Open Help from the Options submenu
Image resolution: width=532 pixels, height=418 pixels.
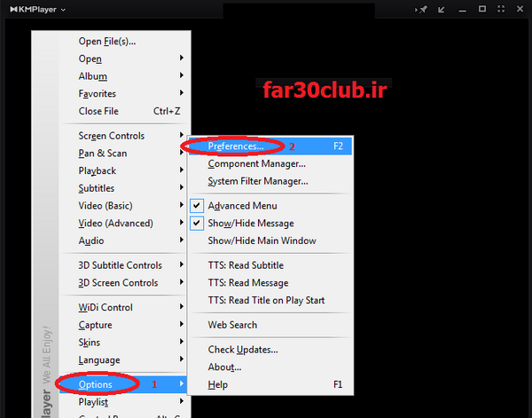point(270,385)
